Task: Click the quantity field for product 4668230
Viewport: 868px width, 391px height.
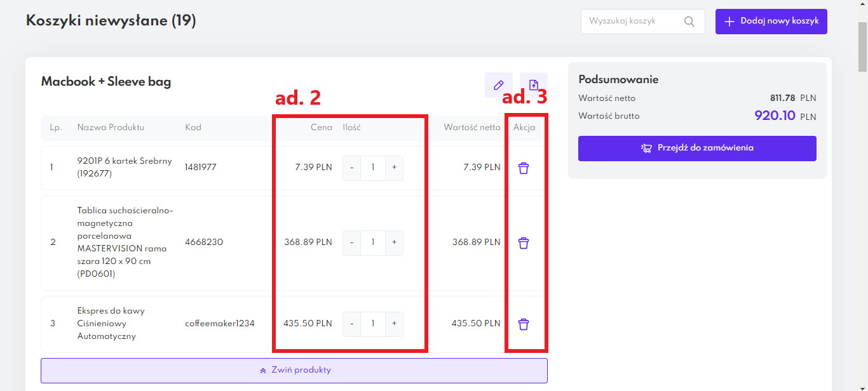Action: click(373, 243)
